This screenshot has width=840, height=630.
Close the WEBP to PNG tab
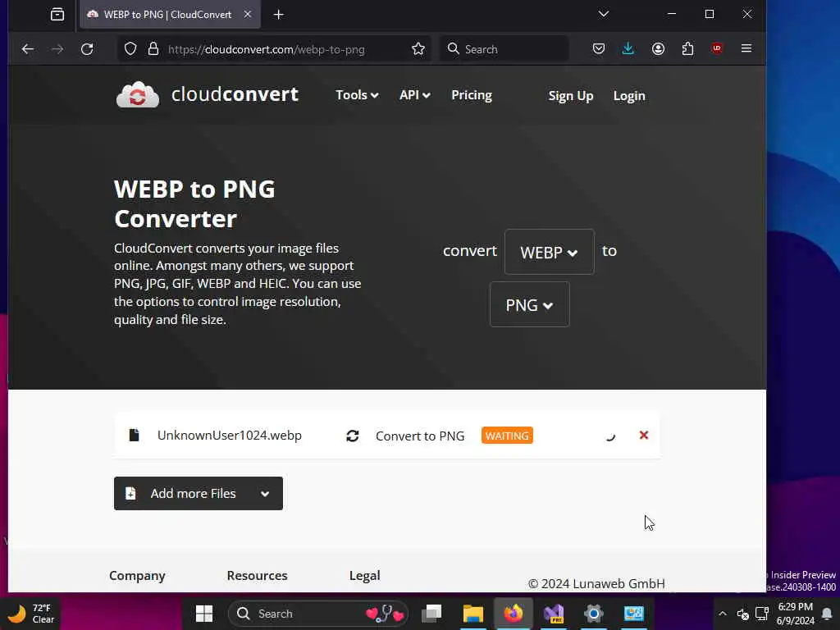click(x=248, y=15)
